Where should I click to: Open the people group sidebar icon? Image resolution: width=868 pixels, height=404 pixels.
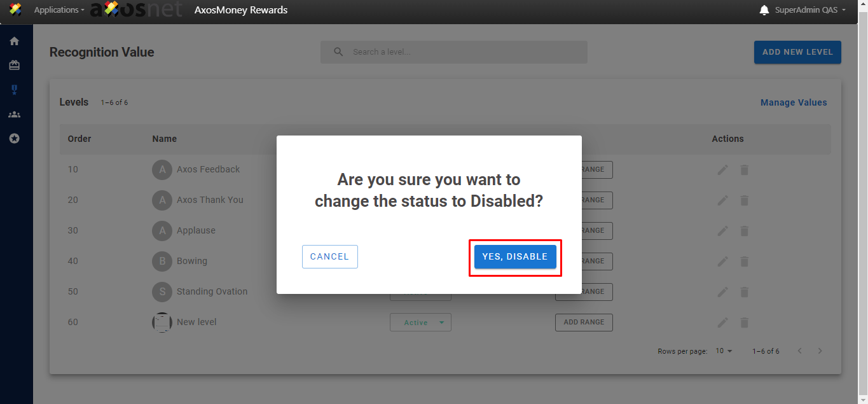point(14,115)
